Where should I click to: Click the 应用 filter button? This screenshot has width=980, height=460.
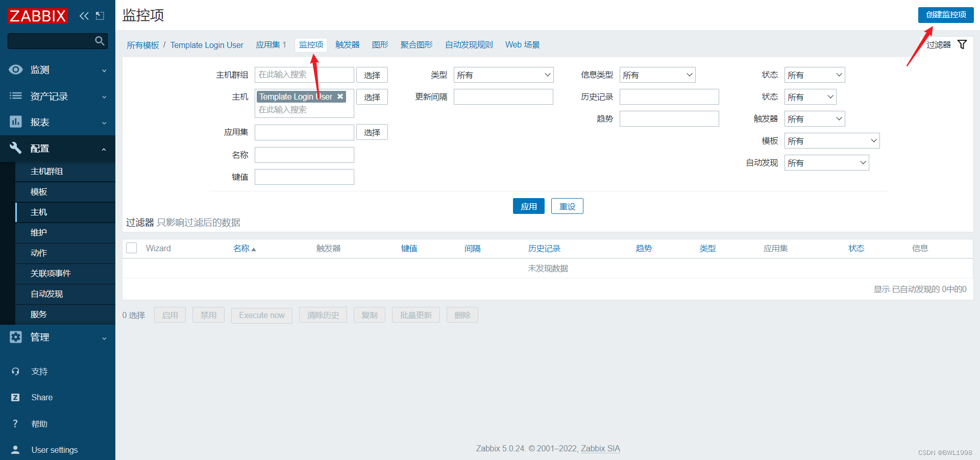[x=529, y=206]
